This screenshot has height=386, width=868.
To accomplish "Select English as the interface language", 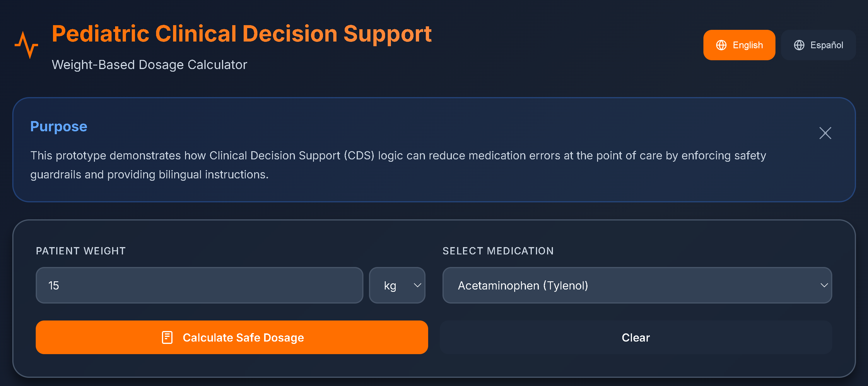I will point(739,44).
